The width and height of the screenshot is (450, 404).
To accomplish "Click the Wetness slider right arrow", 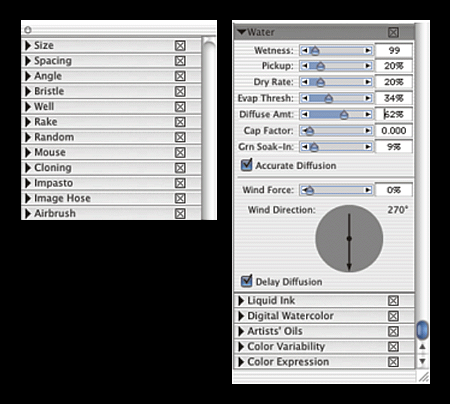I will 368,50.
